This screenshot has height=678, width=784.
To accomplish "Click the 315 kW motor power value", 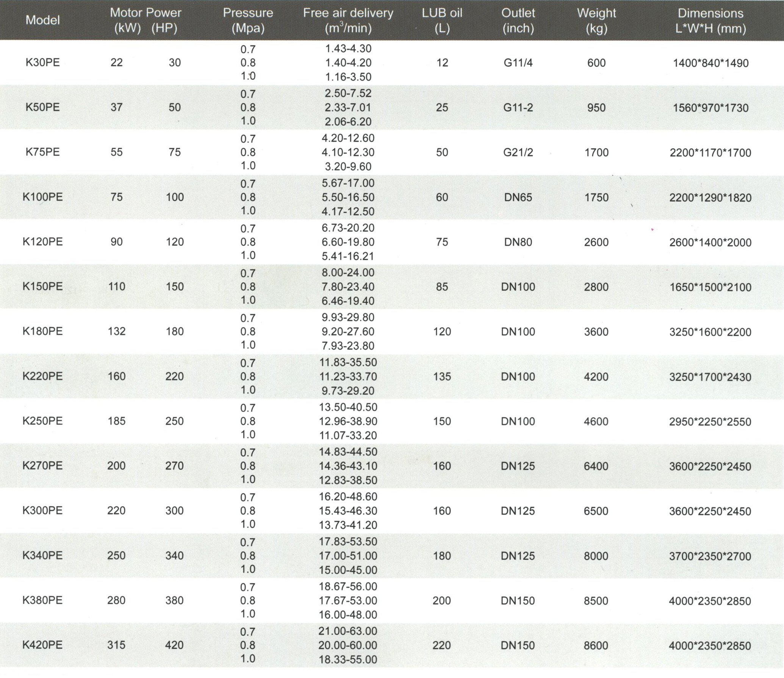I will (116, 645).
